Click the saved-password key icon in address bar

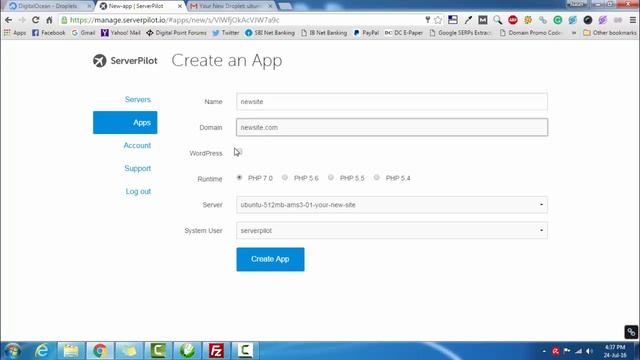click(x=427, y=20)
